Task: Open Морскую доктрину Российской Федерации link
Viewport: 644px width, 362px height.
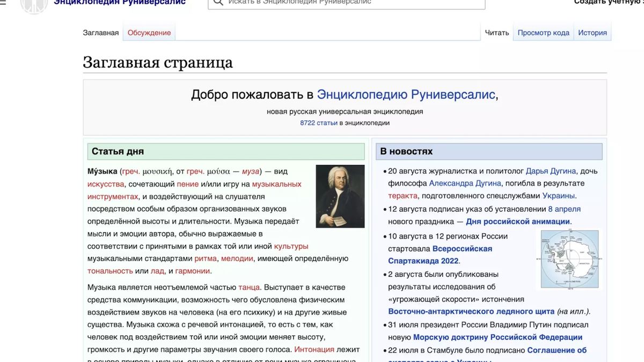Action: point(497,338)
